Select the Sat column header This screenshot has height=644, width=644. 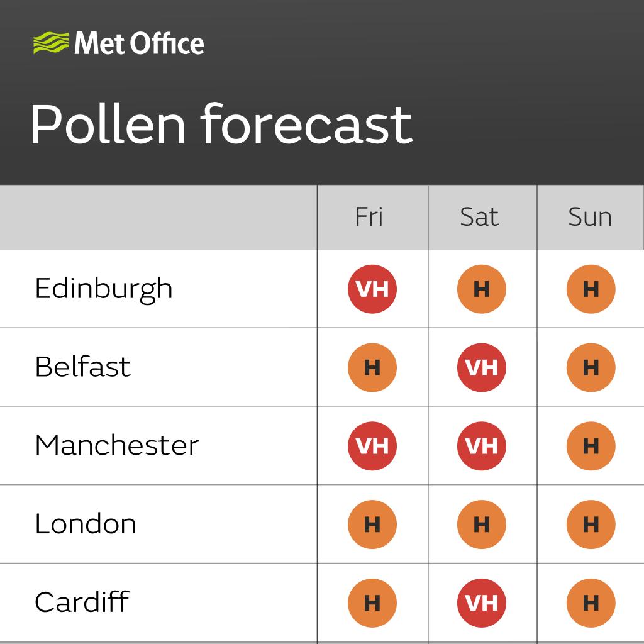[x=479, y=217]
